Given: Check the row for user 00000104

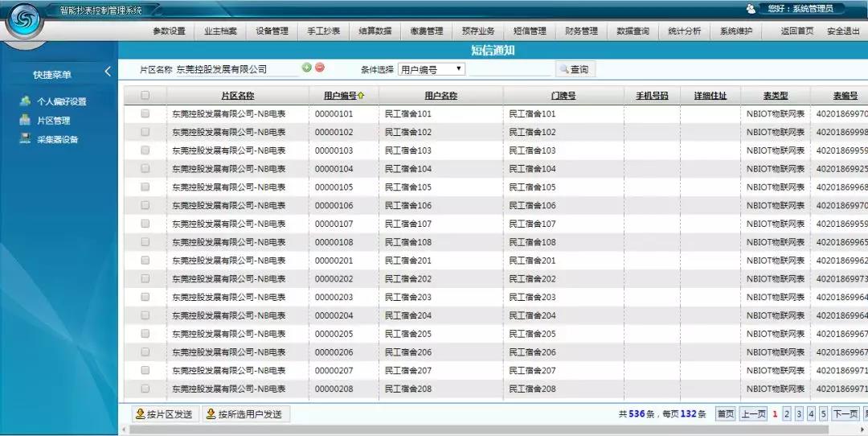Looking at the screenshot, I should 145,168.
